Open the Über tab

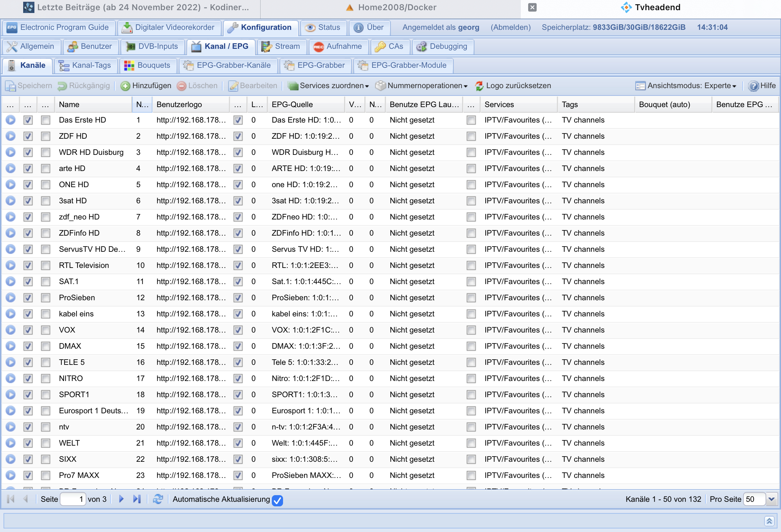coord(369,27)
